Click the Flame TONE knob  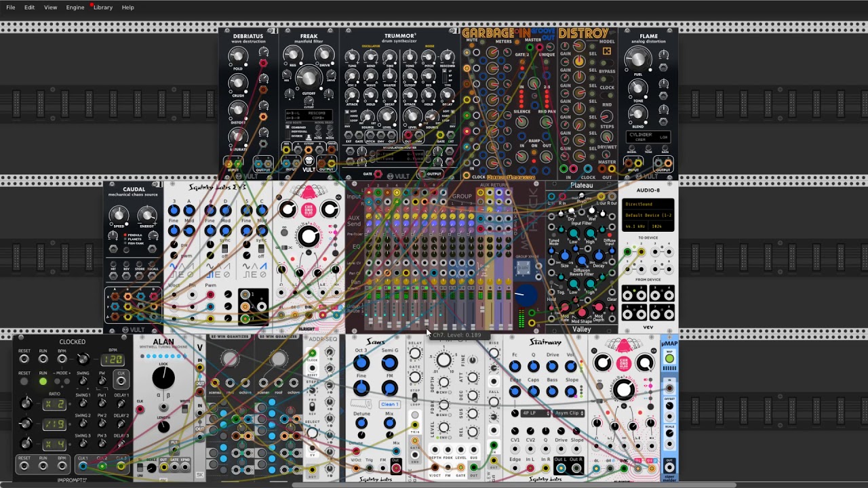[637, 87]
